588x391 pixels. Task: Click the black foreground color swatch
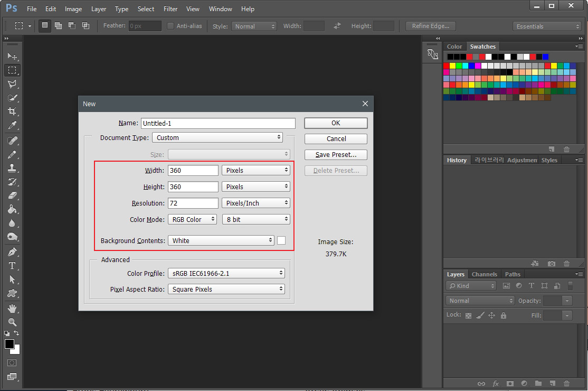pos(10,344)
